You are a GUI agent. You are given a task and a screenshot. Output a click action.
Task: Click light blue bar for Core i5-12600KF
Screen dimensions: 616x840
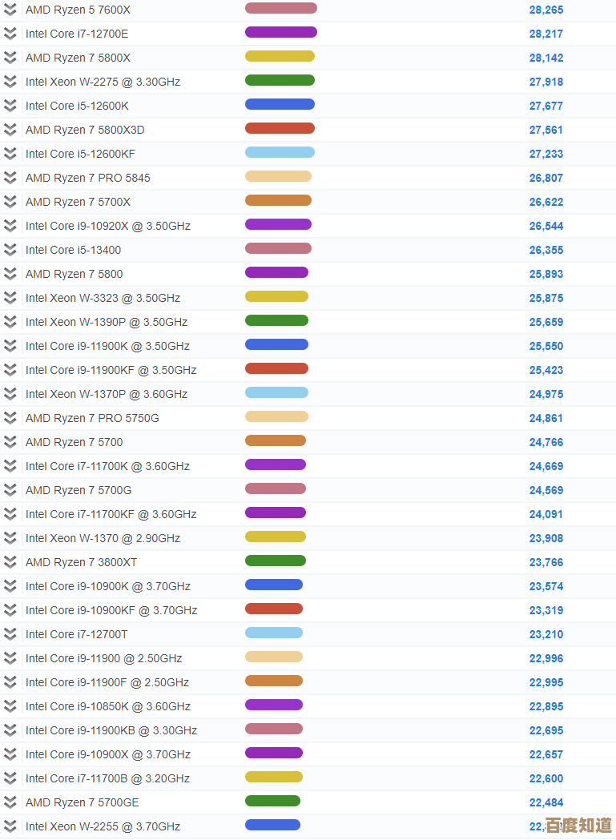(x=280, y=152)
